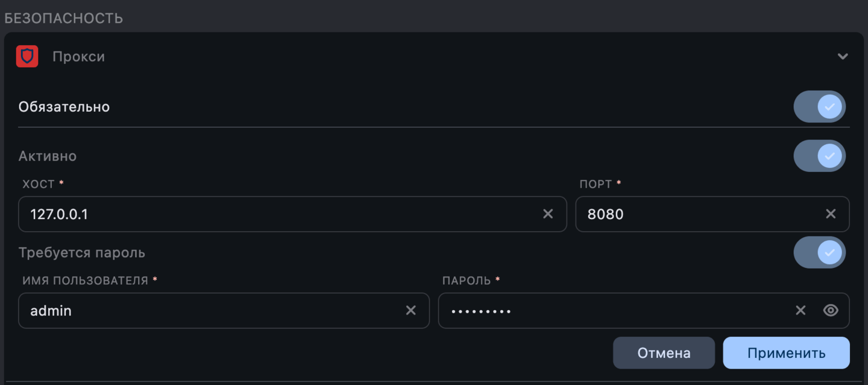The width and height of the screenshot is (868, 385).
Task: Disable the Активно switch
Action: [820, 156]
